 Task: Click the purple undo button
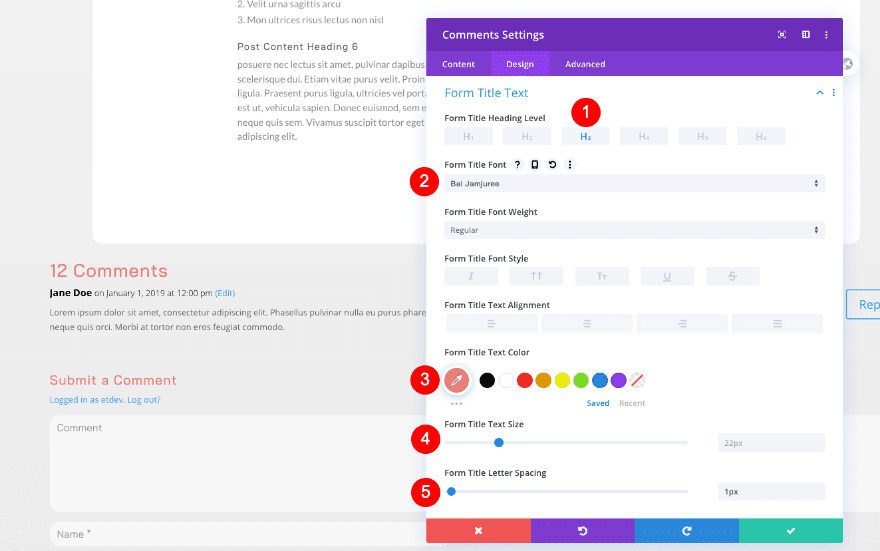[x=583, y=531]
